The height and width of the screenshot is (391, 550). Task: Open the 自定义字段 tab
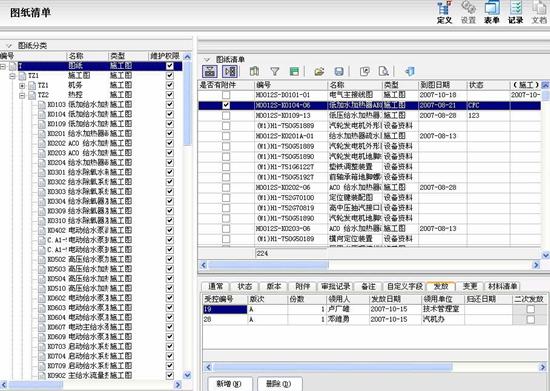pos(404,286)
